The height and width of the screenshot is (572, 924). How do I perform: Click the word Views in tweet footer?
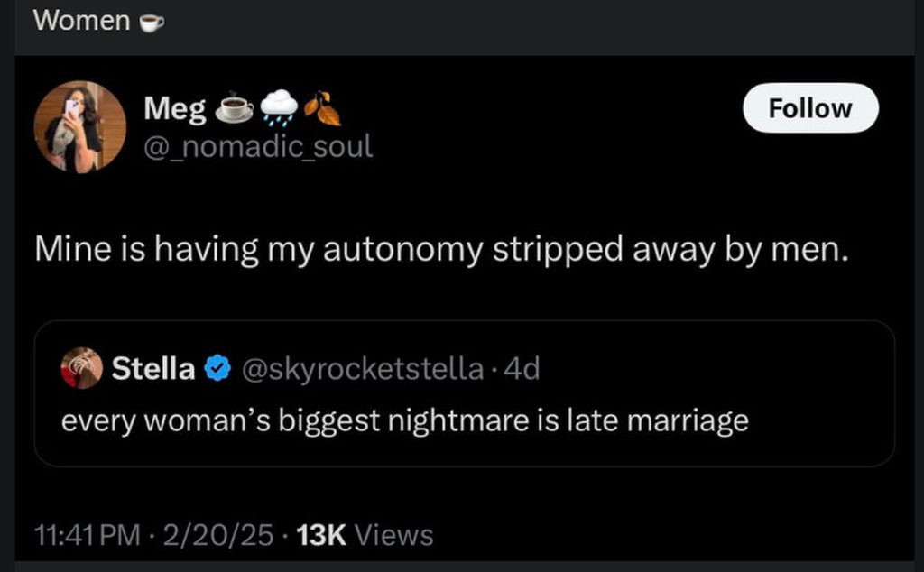tap(393, 535)
